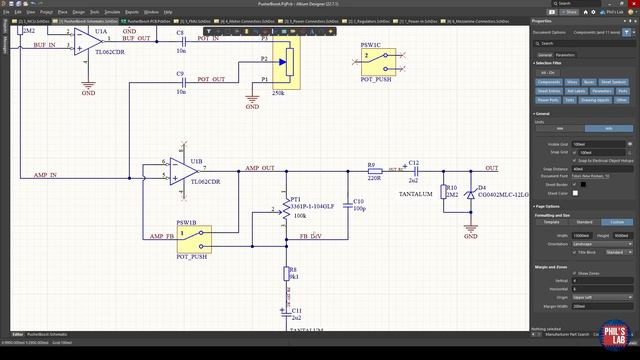Click the Editor tab at bottom left
The image size is (640, 360).
(18, 334)
